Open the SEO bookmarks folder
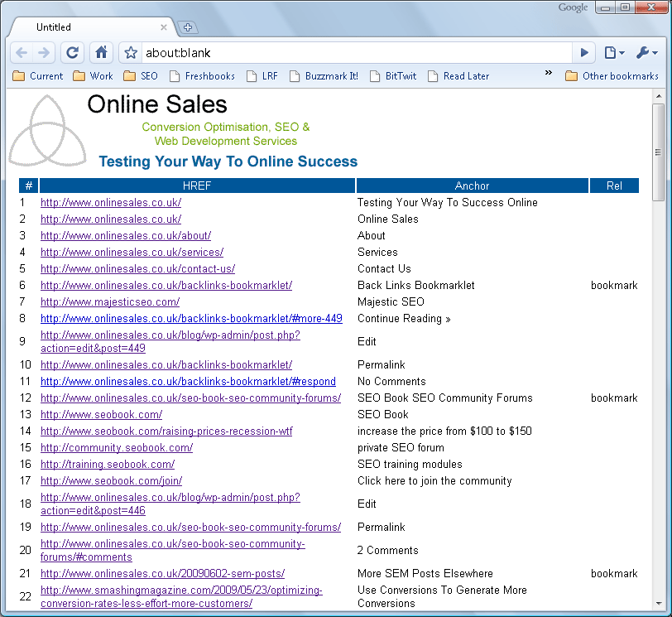Screen dimensions: 672x617 point(141,76)
